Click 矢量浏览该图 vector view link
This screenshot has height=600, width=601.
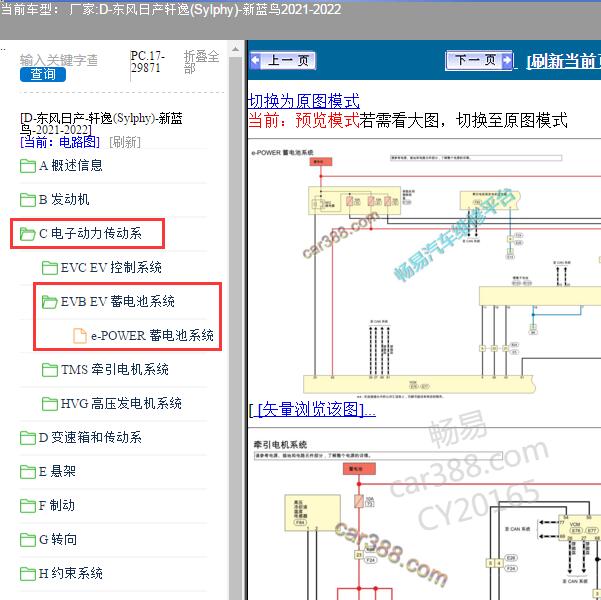click(312, 409)
